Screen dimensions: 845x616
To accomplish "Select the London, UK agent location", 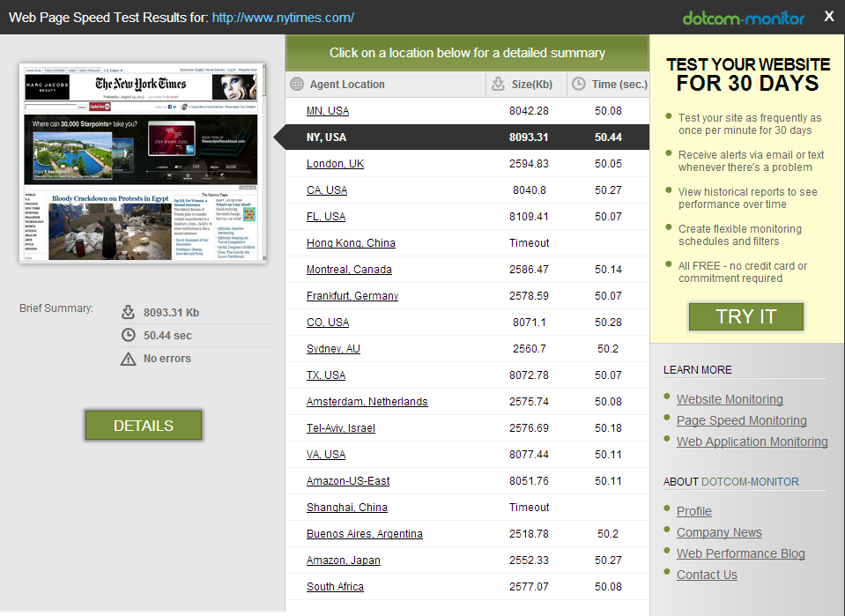I will (x=335, y=164).
